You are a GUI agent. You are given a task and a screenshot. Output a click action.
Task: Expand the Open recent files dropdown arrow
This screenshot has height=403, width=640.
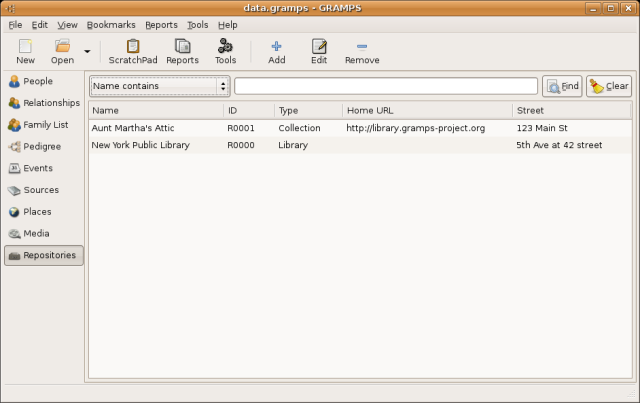click(87, 51)
